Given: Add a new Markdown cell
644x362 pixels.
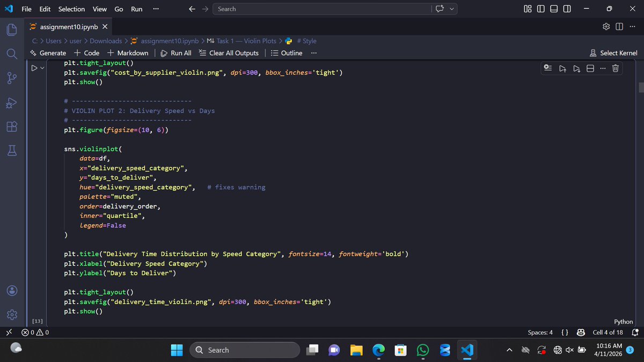Looking at the screenshot, I should 128,53.
